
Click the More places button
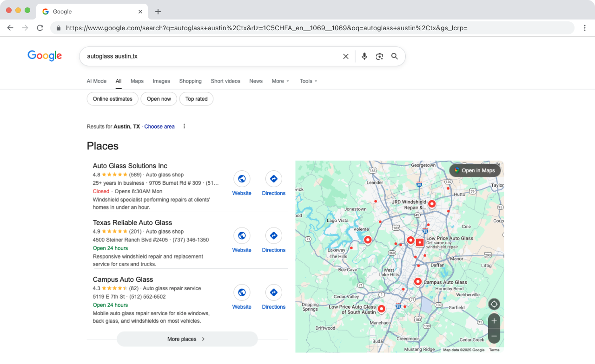click(187, 339)
